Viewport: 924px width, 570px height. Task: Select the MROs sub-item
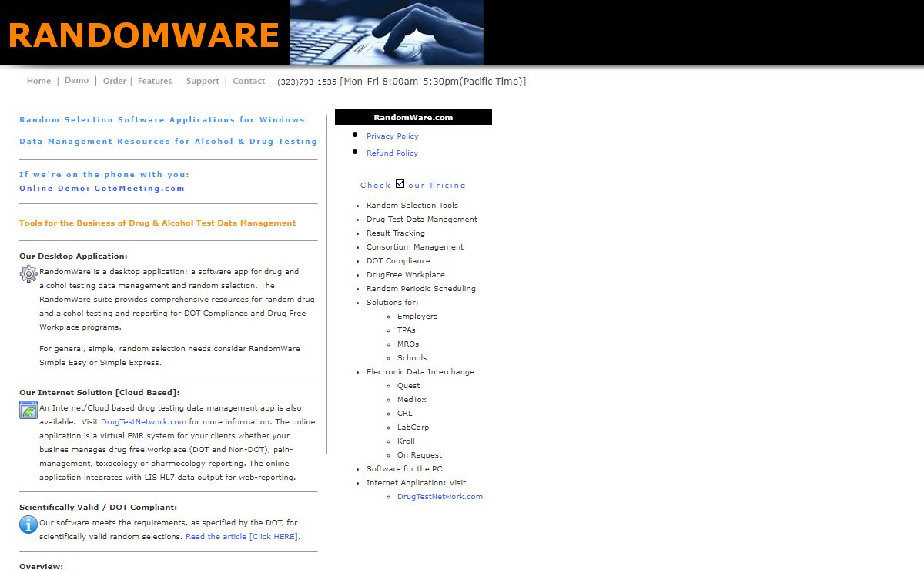click(x=408, y=344)
